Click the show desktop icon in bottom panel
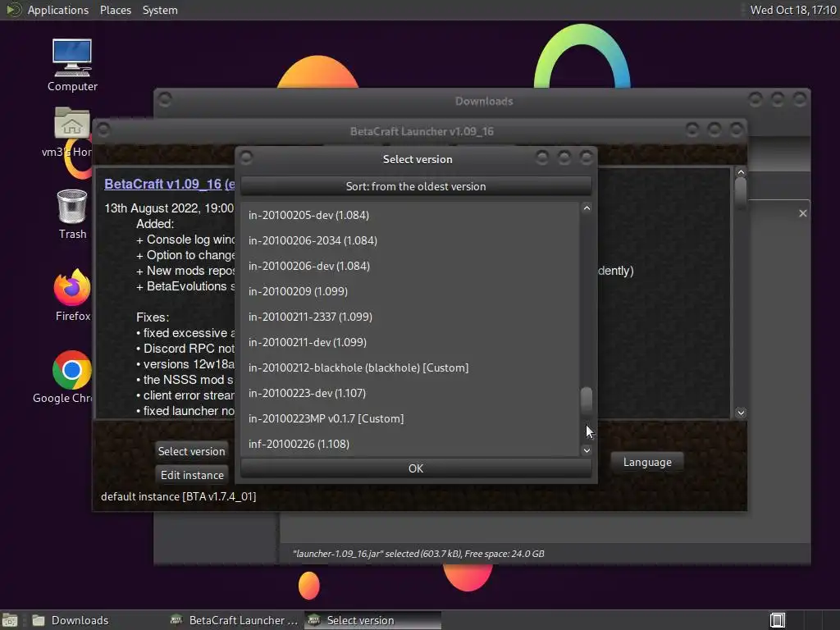840x630 pixels. point(10,620)
